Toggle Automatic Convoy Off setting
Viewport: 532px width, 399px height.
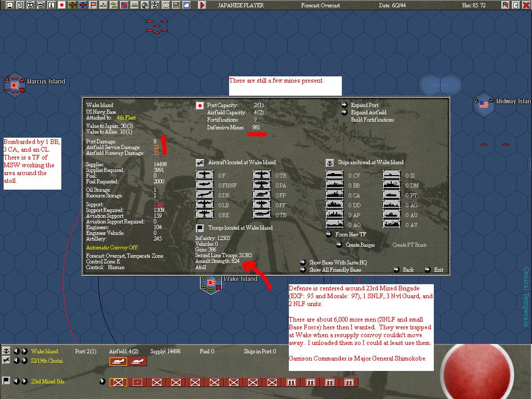112,247
